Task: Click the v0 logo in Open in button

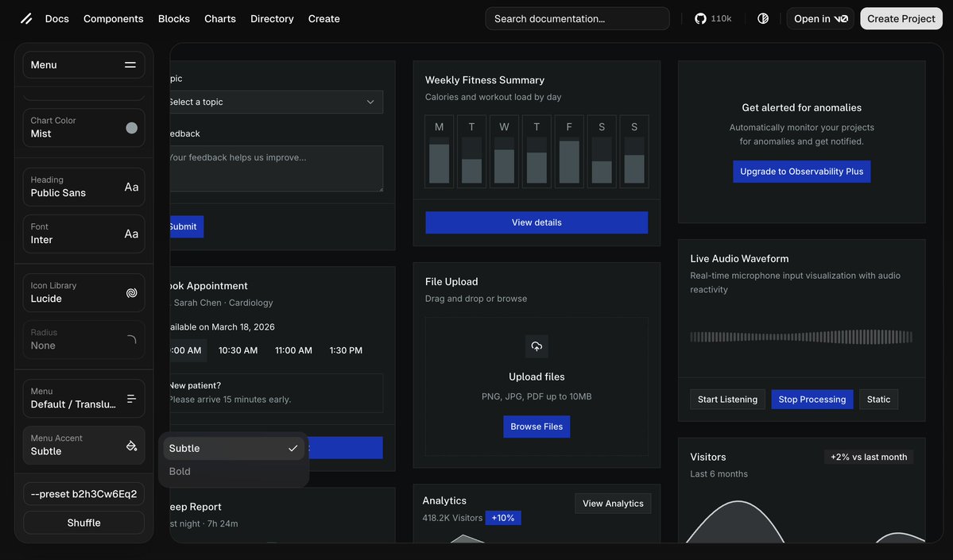Action: [x=841, y=19]
